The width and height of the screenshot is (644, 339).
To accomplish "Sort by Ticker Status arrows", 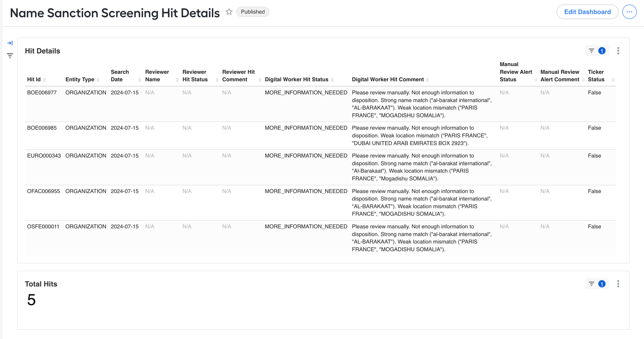I will click(x=613, y=80).
